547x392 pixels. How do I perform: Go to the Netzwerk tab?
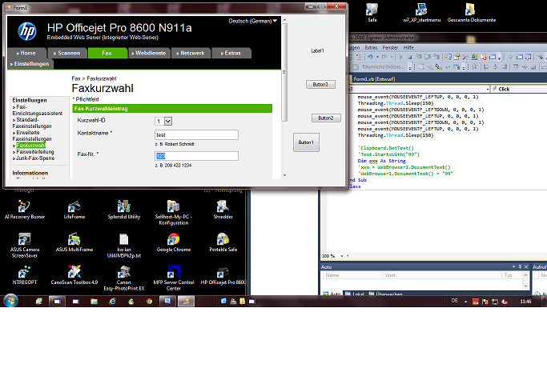191,53
